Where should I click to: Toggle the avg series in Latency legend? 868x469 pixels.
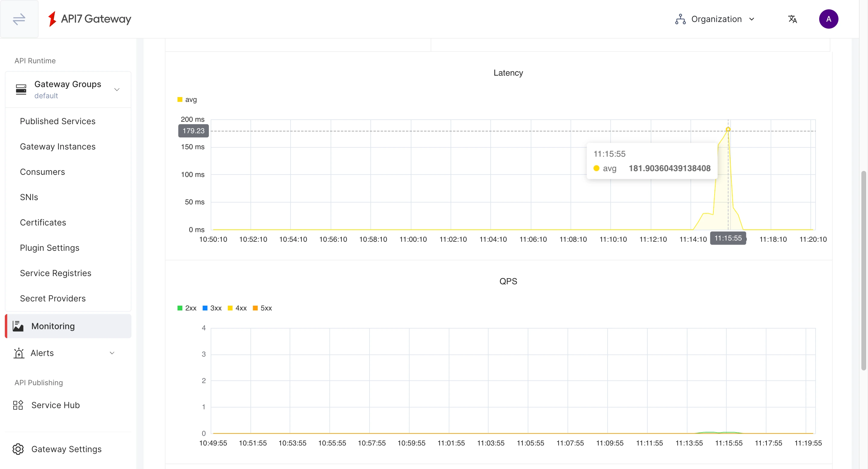[x=187, y=99]
